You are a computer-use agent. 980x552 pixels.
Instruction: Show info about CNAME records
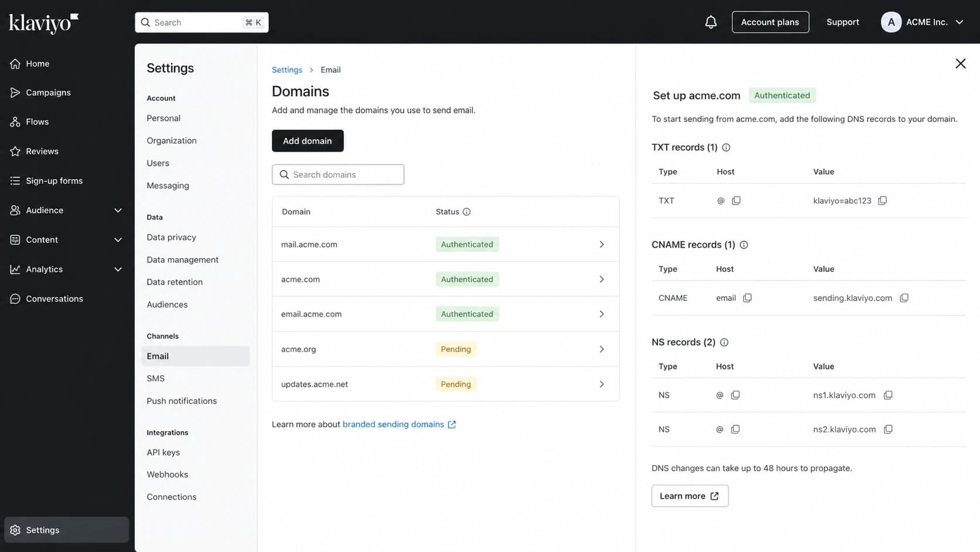[x=744, y=245]
